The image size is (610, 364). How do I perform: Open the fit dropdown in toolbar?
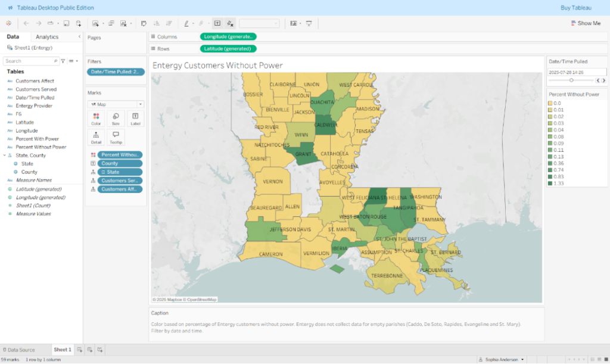[259, 23]
